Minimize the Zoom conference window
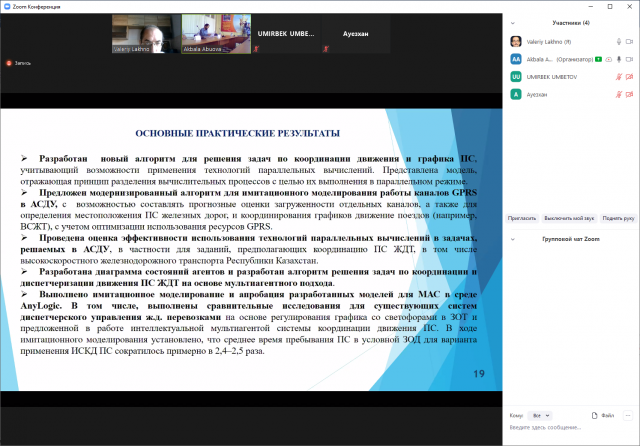 click(591, 7)
